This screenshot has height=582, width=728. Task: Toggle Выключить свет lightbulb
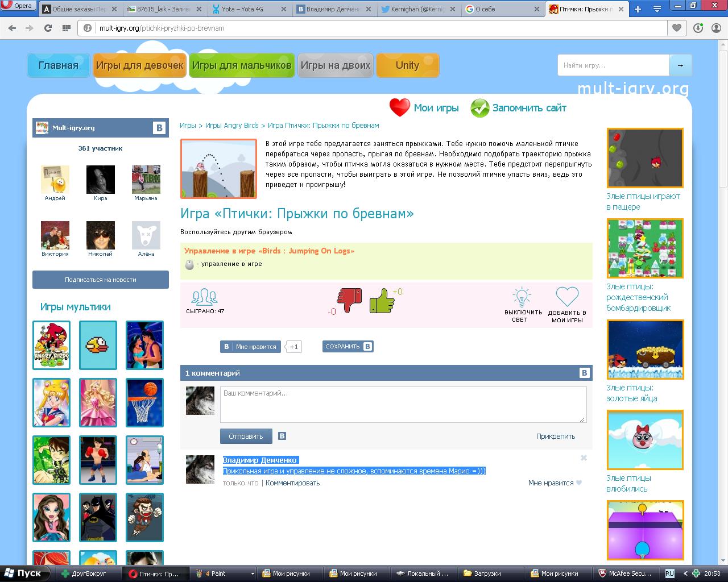523,305
